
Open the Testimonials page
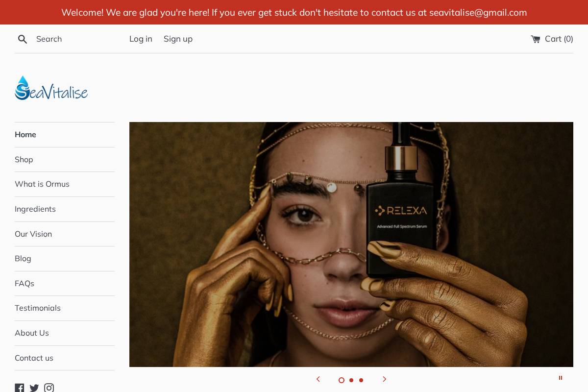38,308
